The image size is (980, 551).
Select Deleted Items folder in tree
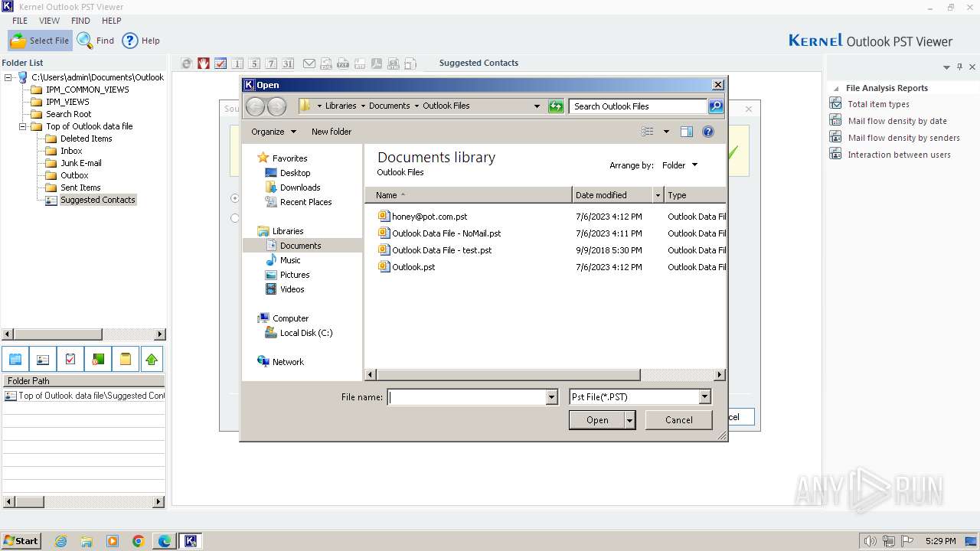click(86, 139)
